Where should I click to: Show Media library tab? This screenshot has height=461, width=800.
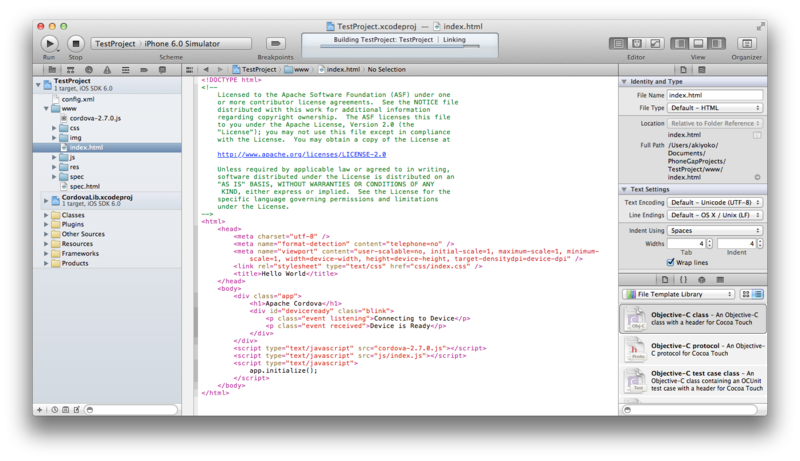pyautogui.click(x=720, y=280)
